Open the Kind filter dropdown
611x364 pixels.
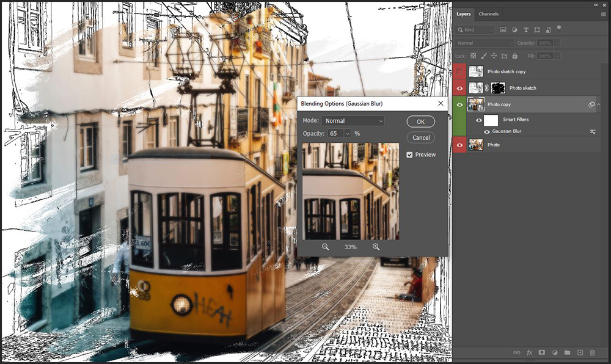pos(475,29)
